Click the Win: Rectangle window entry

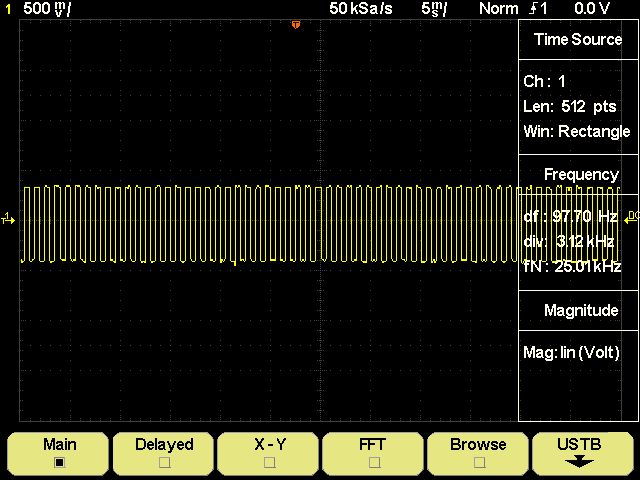tap(577, 131)
